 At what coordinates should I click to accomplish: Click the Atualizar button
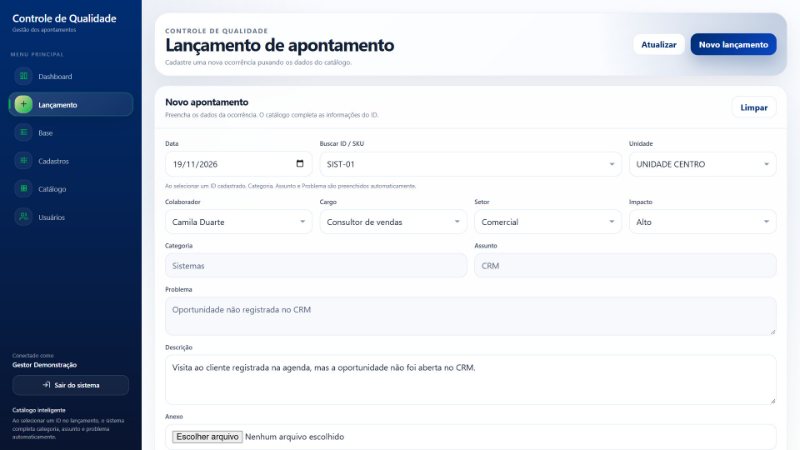click(659, 44)
